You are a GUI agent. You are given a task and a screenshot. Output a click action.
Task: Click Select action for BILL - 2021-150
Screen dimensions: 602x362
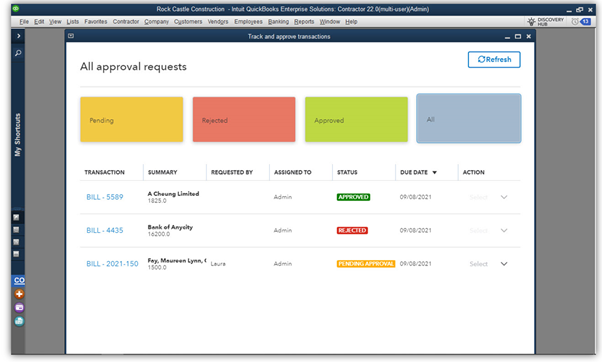[478, 264]
